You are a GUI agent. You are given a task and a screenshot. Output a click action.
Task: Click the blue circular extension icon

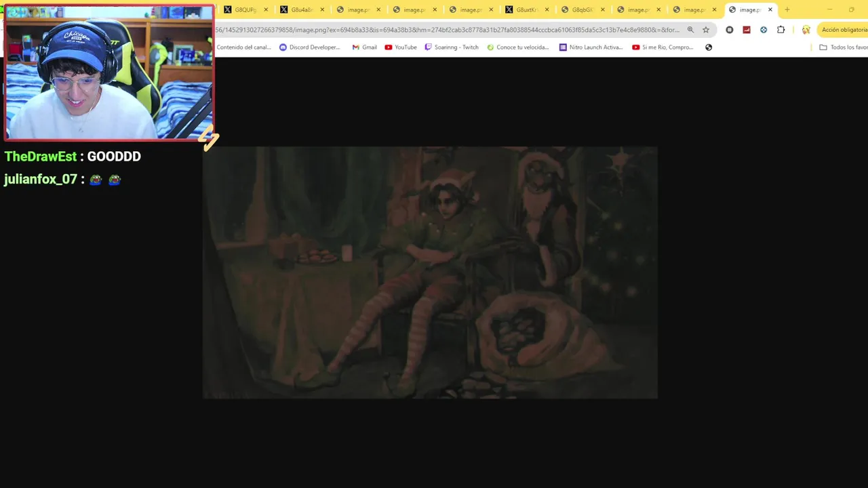point(764,30)
